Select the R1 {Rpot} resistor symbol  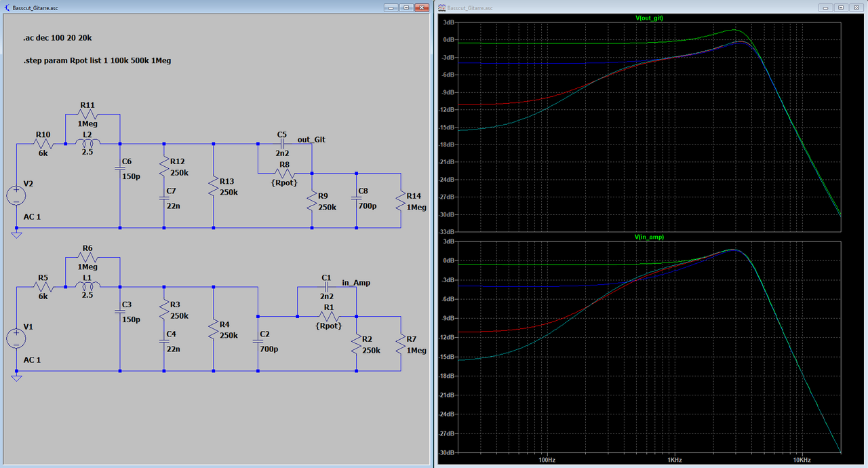tap(330, 317)
